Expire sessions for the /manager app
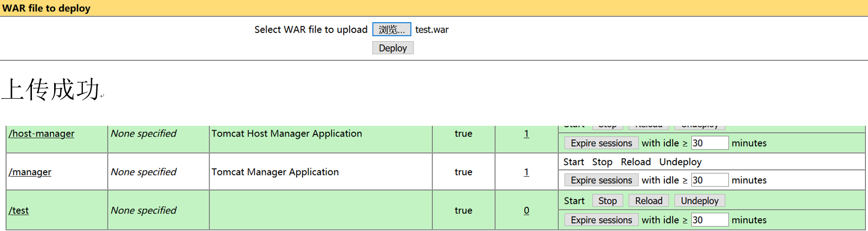This screenshot has width=868, height=231. [x=601, y=180]
